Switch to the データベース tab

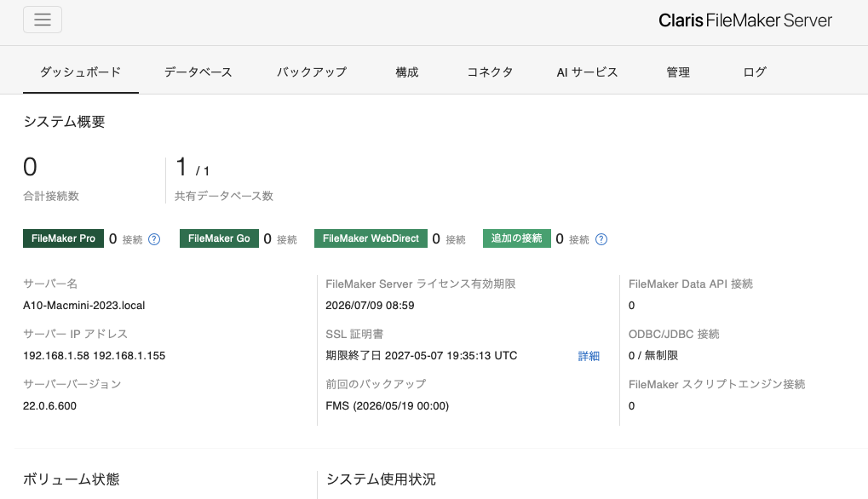coord(198,72)
